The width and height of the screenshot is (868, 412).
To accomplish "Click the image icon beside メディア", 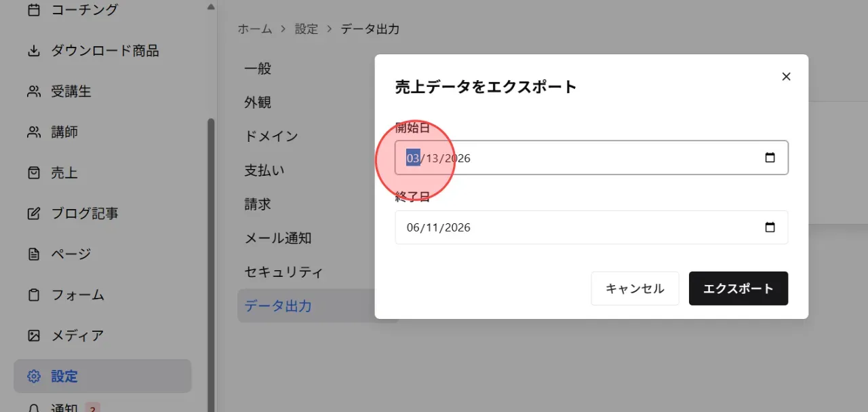I will [x=34, y=336].
